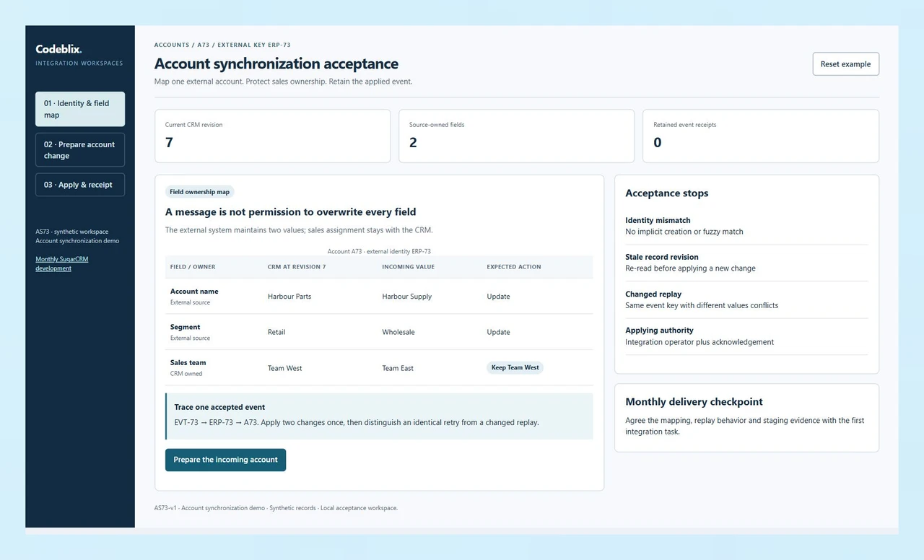This screenshot has height=560, width=924.
Task: Go to Prepare account change step
Action: [80, 150]
